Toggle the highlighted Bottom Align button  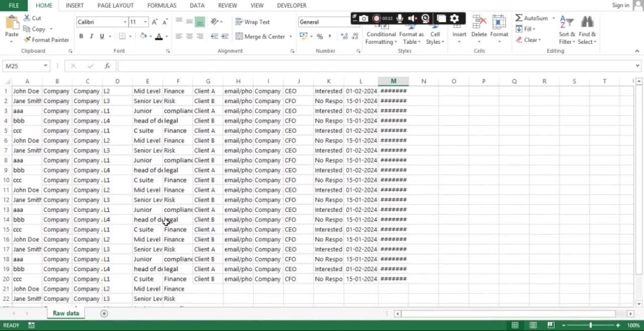(x=200, y=22)
